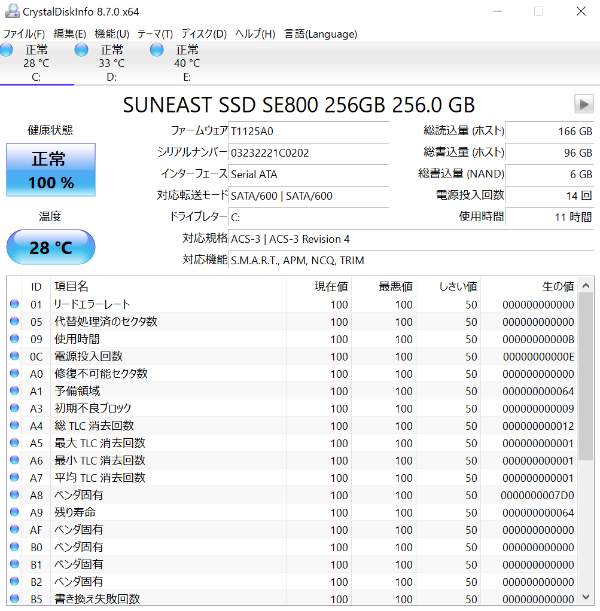This screenshot has width=600, height=611.
Task: Click status icon for attribute 01 リードエラーレート
Action: coord(14,304)
